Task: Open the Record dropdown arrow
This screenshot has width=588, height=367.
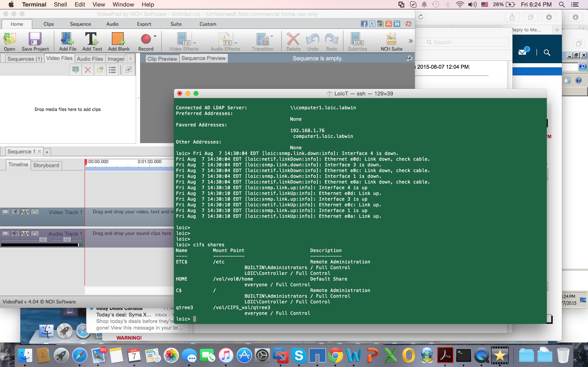Action: 155,36
